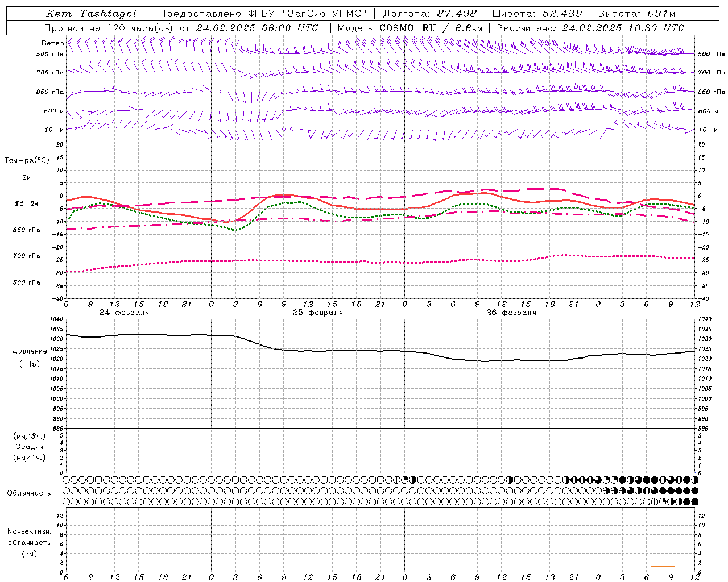Click the '700 гПа' pink dash-dot legend entry
This screenshot has height=582, width=728.
(27, 256)
